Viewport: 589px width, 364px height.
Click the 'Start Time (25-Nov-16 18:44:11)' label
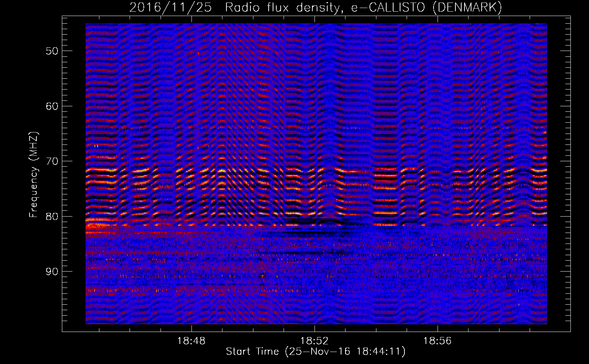316,352
